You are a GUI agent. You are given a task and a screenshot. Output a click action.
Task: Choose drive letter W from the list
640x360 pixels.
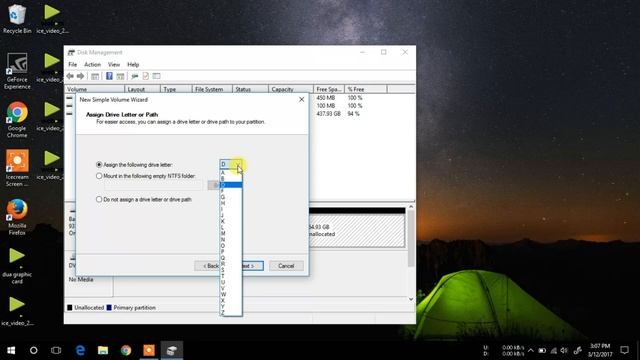231,294
